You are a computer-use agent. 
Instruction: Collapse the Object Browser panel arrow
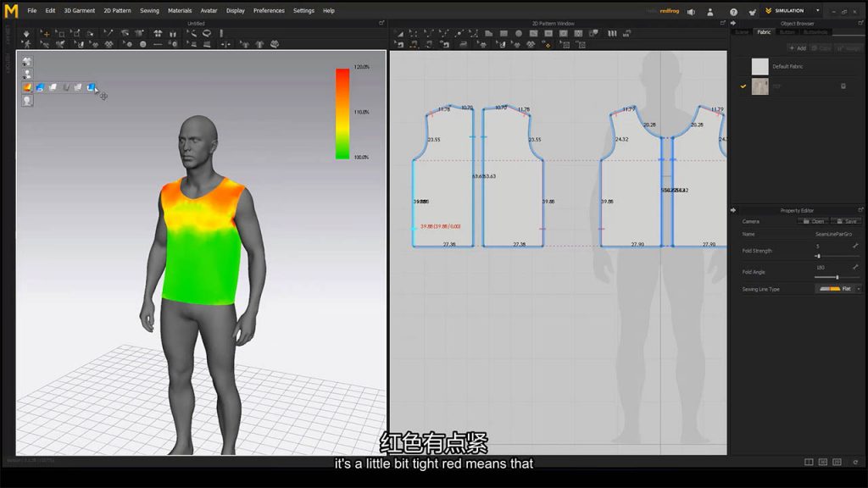click(733, 23)
